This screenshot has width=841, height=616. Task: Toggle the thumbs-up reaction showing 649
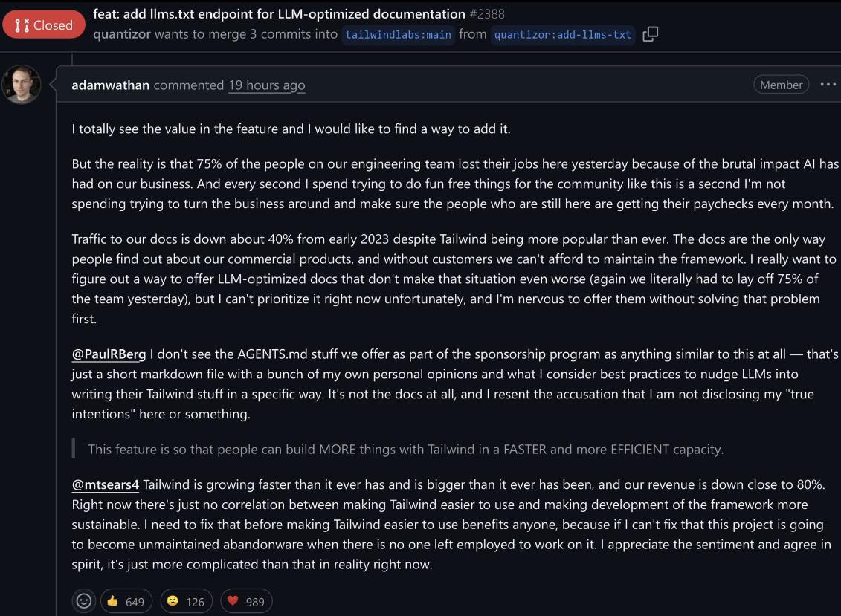click(x=126, y=601)
